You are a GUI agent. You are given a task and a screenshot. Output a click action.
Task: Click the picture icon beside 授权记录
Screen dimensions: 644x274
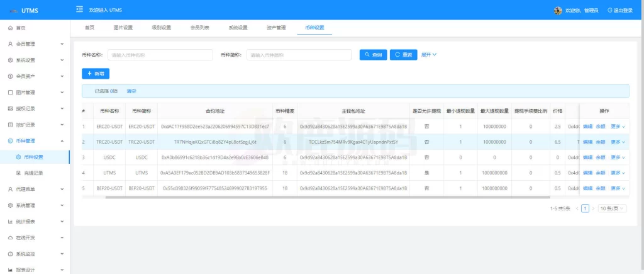[10, 108]
